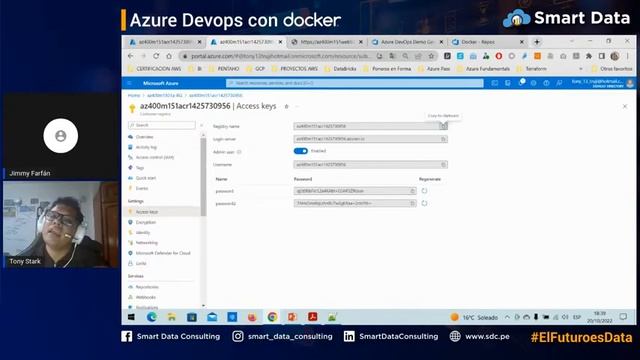The image size is (640, 360).
Task: Open Terraform bookmarks folder
Action: [x=531, y=69]
